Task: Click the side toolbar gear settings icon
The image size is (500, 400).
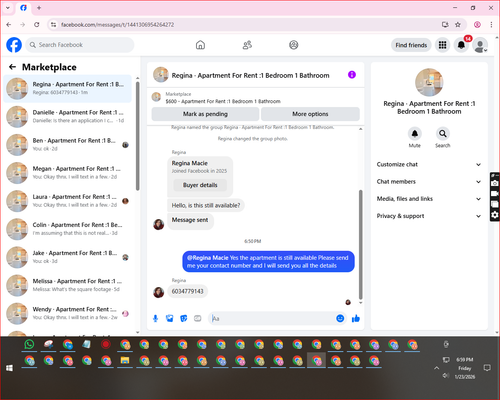Action: [495, 215]
